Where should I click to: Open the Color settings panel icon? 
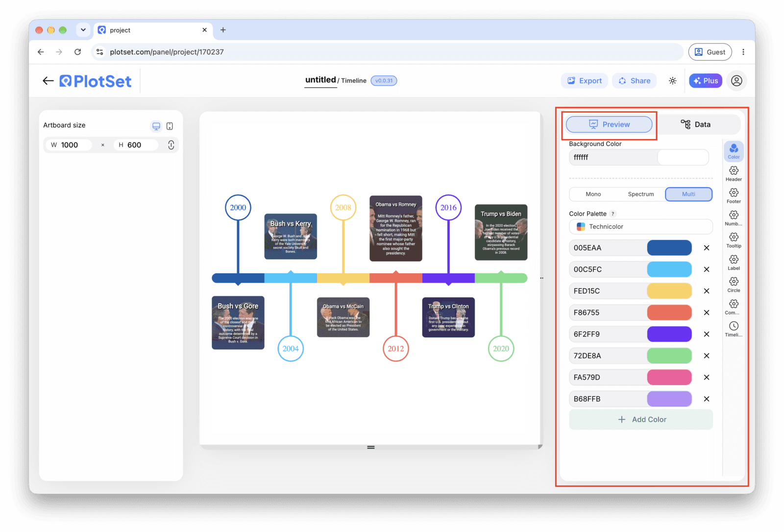click(734, 151)
